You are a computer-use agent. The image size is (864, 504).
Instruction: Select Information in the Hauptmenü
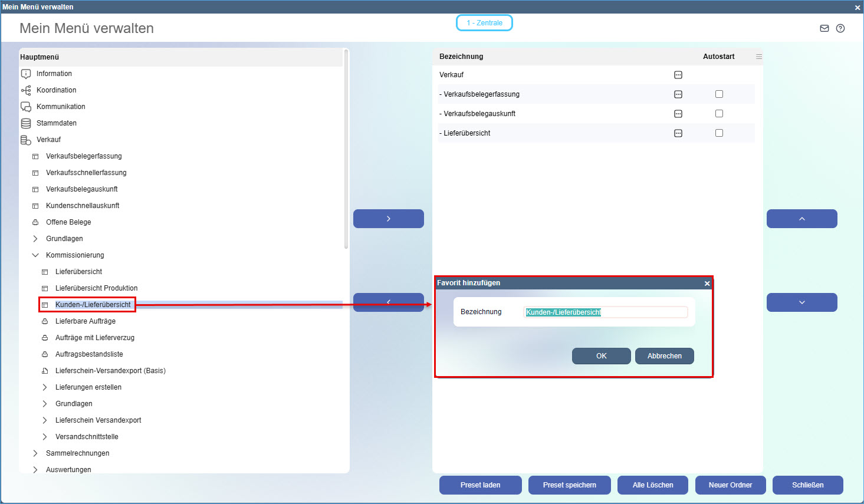[54, 74]
